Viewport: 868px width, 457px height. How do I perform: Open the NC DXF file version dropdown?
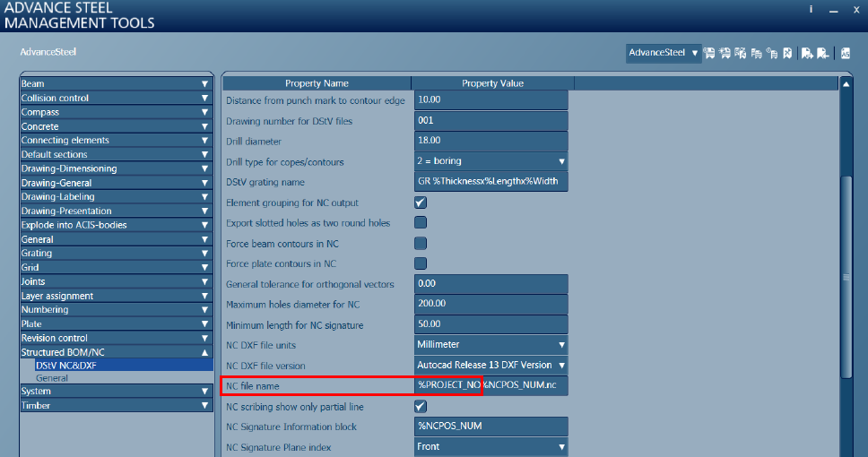tap(491, 366)
